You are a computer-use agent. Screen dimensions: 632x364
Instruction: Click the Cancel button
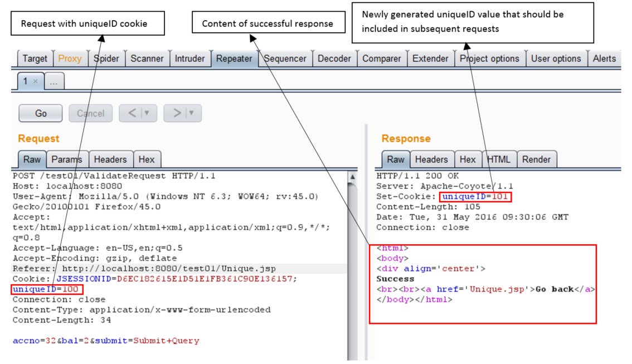point(90,113)
